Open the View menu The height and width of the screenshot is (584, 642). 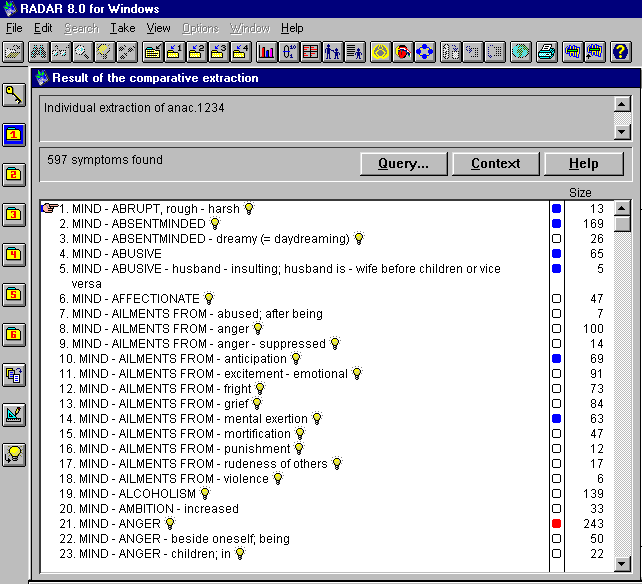point(159,28)
